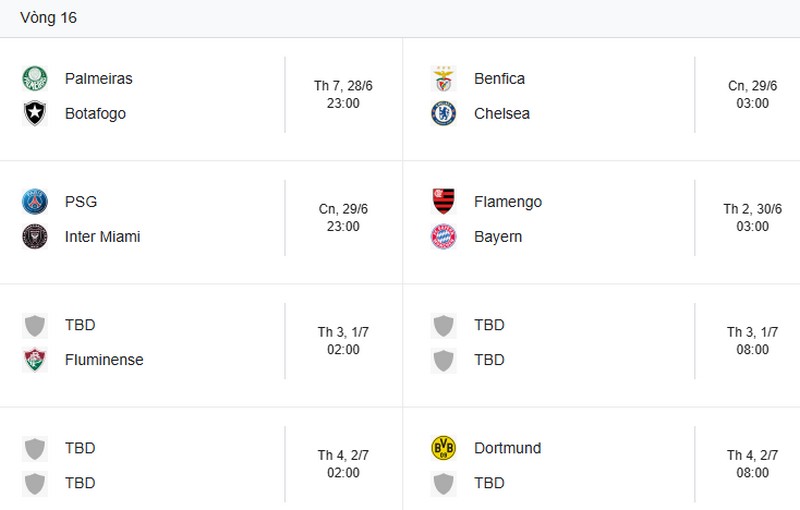Open the Palmeiras team name link

coord(98,79)
